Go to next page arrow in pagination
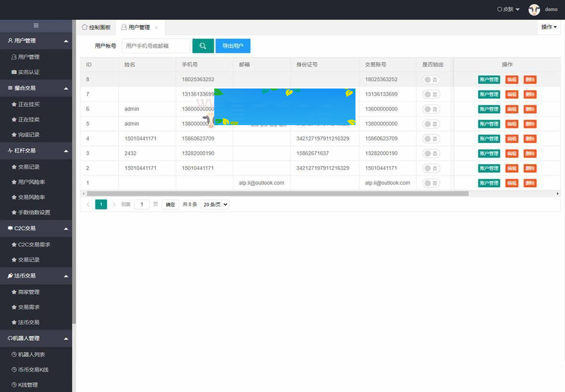This screenshot has width=565, height=392. click(x=114, y=204)
